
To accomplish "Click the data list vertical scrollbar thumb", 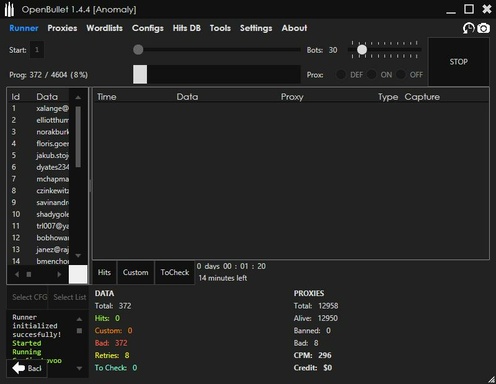I will point(78,137).
